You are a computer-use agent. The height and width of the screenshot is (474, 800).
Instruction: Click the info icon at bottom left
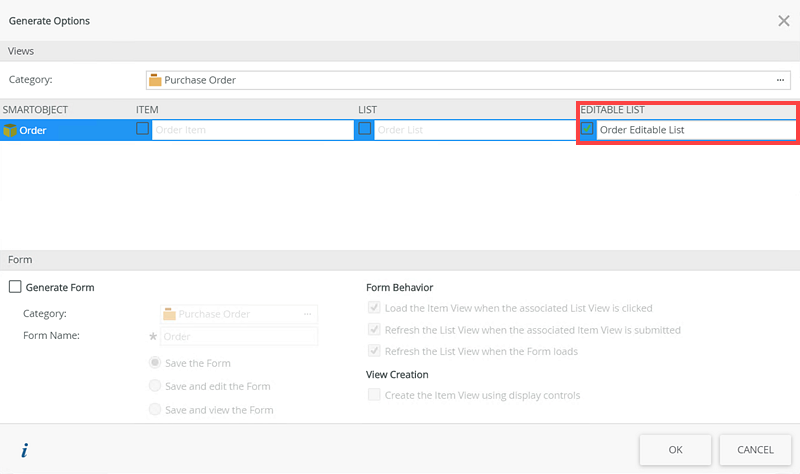[x=24, y=450]
